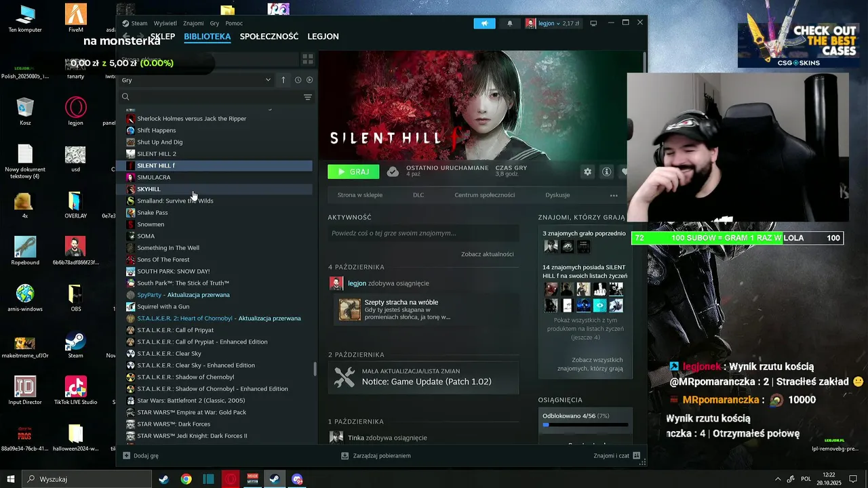Click the library list scrollbar thumb
Viewport: 868px width, 488px height.
point(314,369)
